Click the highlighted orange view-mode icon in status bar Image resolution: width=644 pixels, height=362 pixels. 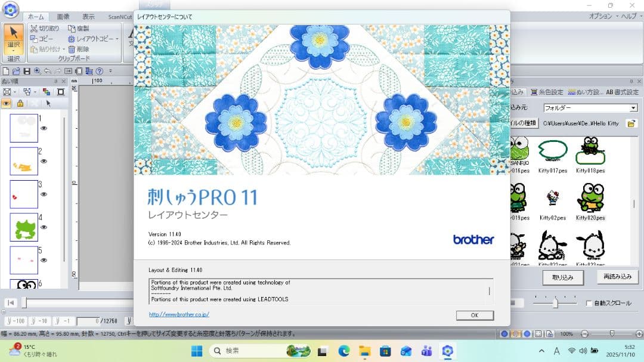(x=516, y=333)
